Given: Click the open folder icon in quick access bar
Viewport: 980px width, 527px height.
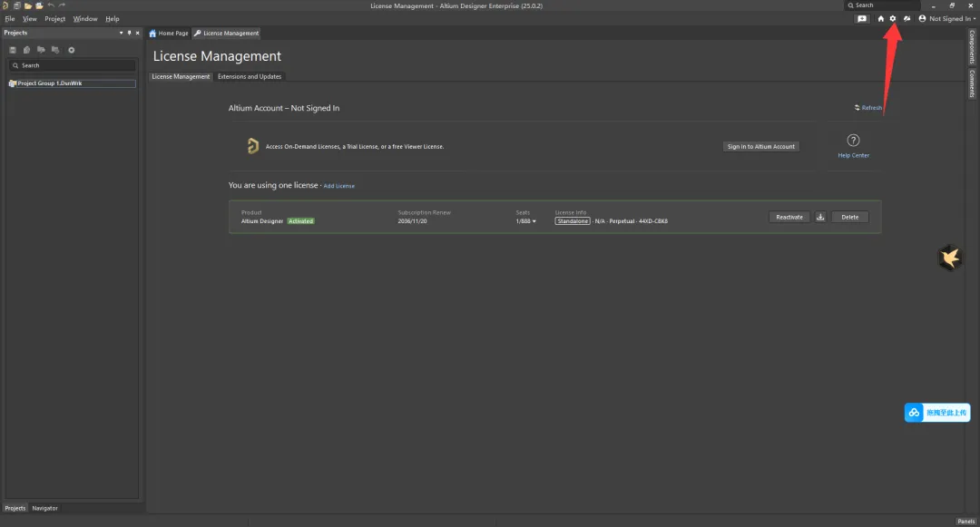Looking at the screenshot, I should point(28,5).
